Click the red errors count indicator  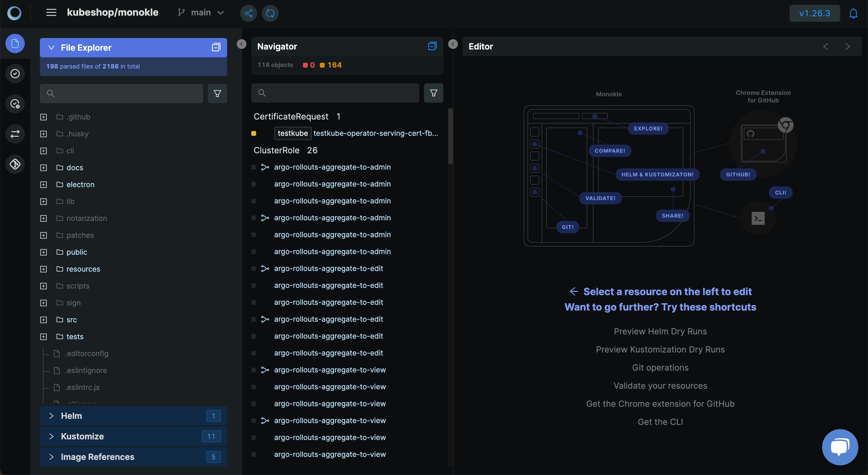(309, 65)
